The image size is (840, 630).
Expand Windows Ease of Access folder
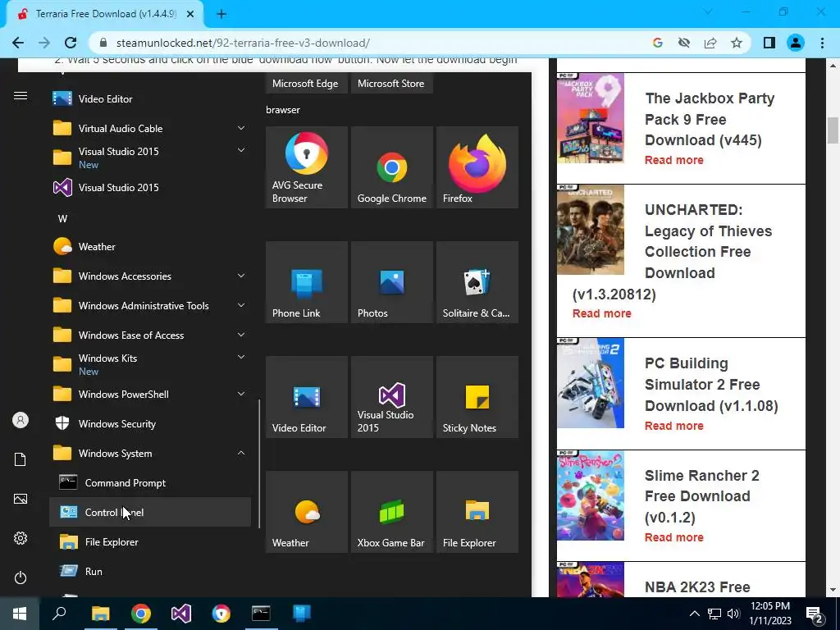(150, 336)
